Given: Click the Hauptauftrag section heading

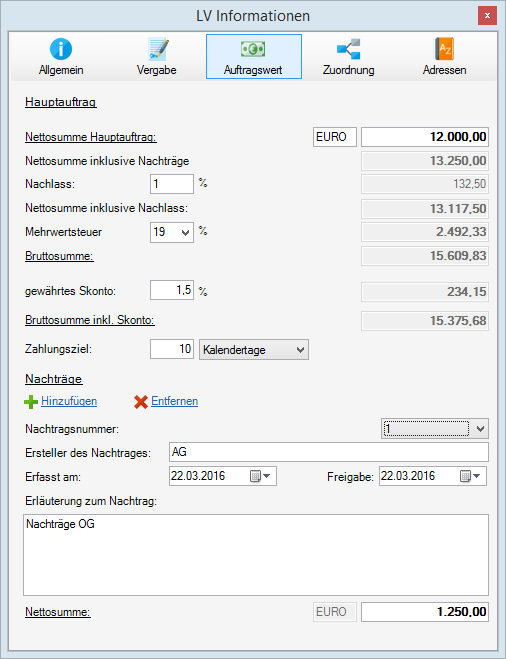Looking at the screenshot, I should coord(61,102).
